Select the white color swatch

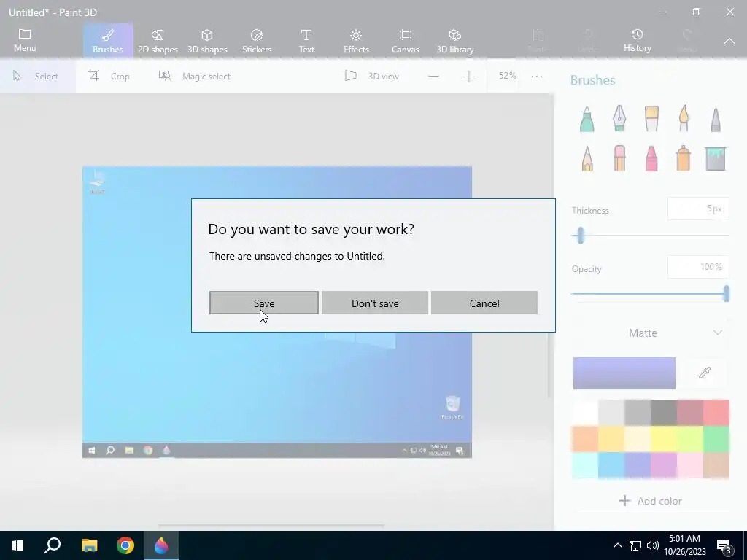[585, 413]
